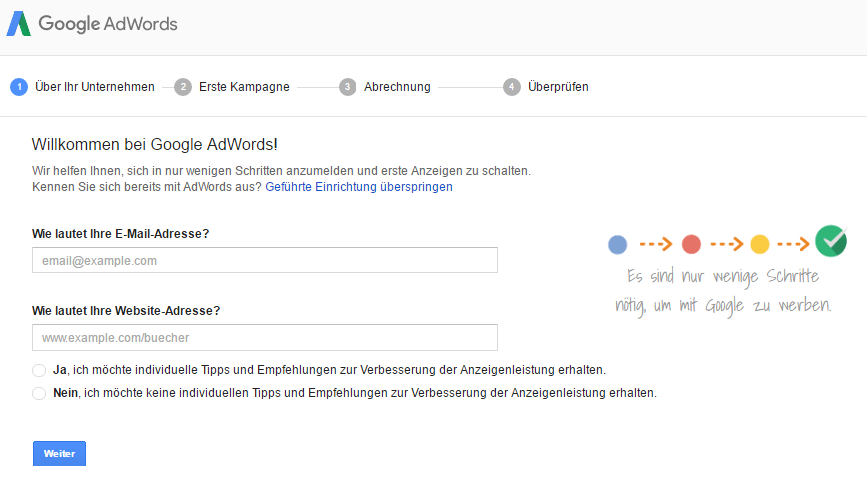Image resolution: width=867 pixels, height=479 pixels.
Task: Go to the Abrechnung step
Action: pos(397,87)
